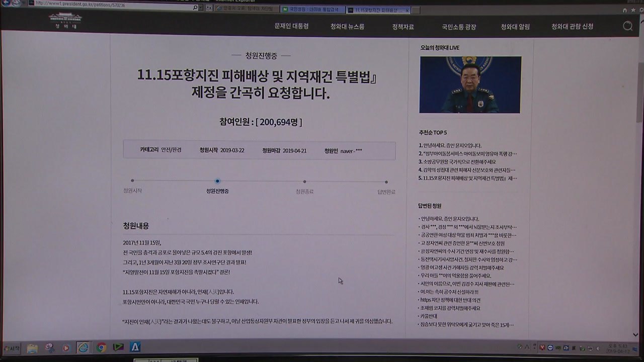Open the 청와대 뉴스룸 menu
This screenshot has width=644, height=362.
(347, 27)
